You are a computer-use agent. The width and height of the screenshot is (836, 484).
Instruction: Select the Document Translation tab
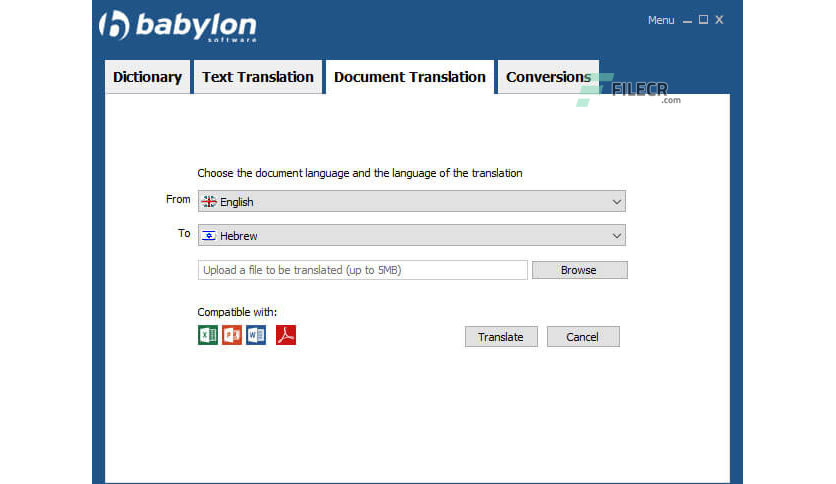click(x=409, y=77)
